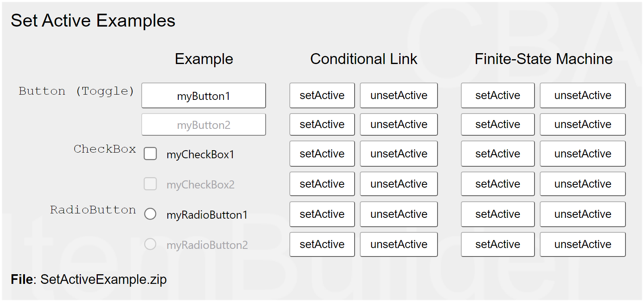Click Conditional Link unsetActive for myButton1
Viewport: 644px width, 302px height.
(398, 95)
